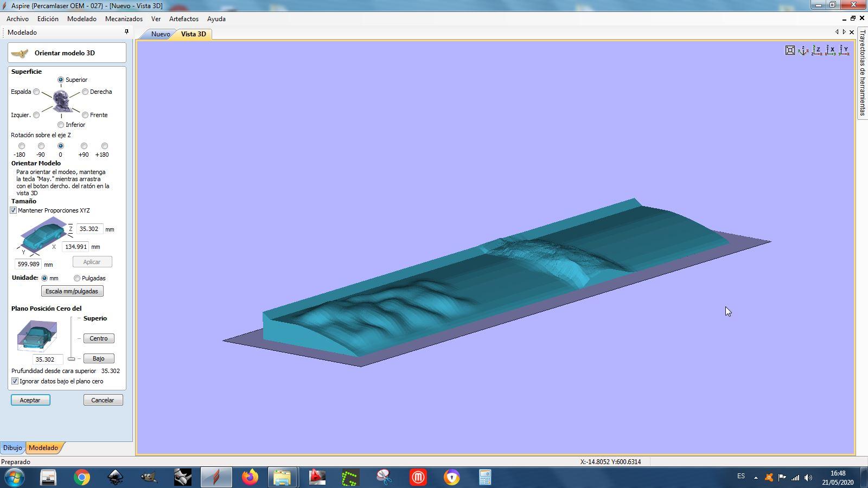Open the Mecanizados menu
Screen dimensions: 868x488
click(x=124, y=18)
